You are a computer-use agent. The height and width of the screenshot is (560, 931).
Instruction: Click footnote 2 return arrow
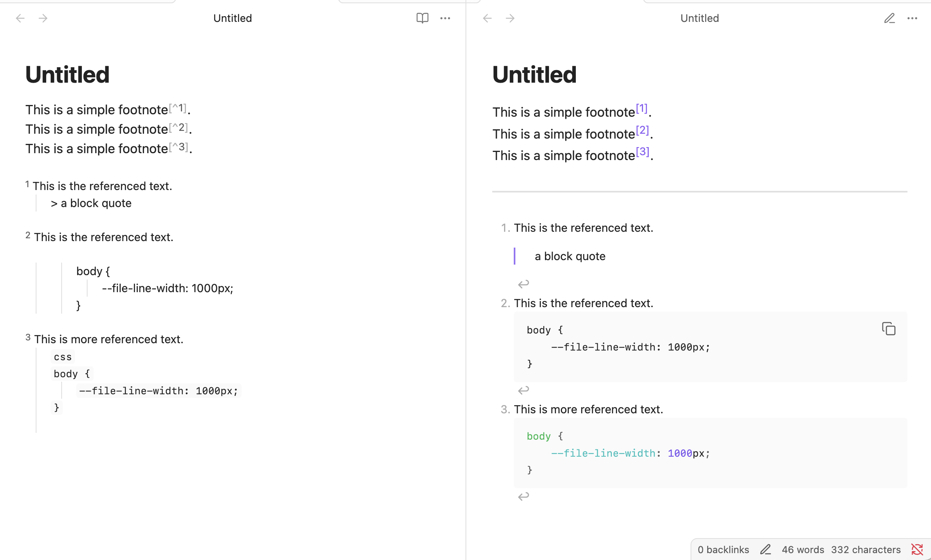coord(523,390)
